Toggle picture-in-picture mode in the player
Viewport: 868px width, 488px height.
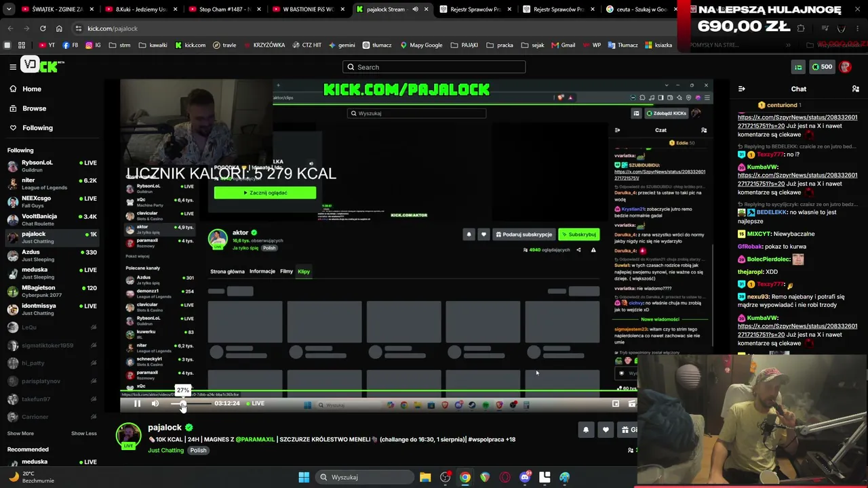tap(616, 403)
